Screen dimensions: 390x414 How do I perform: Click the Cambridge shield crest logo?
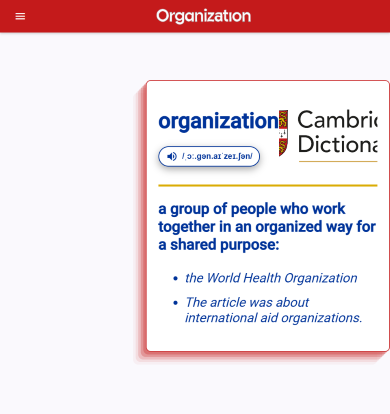click(283, 133)
